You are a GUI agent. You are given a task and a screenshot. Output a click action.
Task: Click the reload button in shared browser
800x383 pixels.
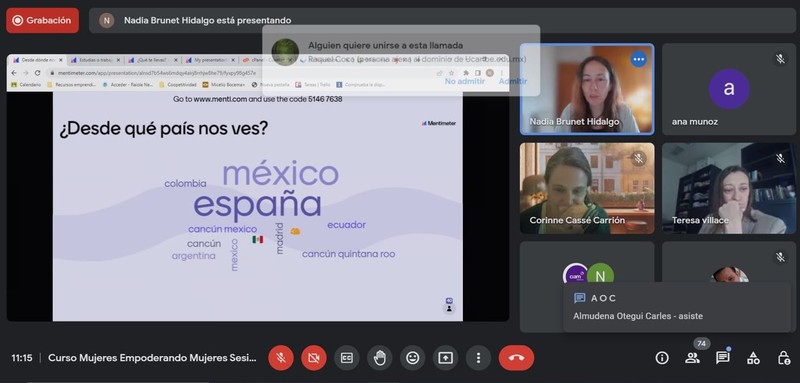coord(37,73)
